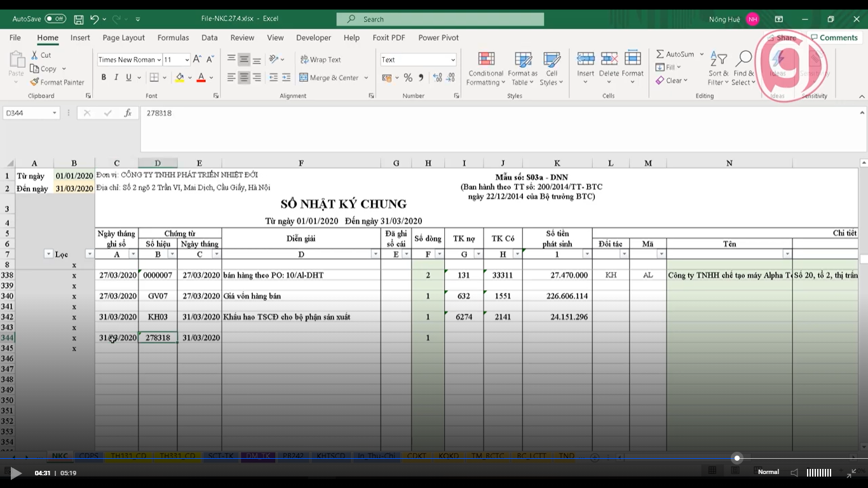Viewport: 868px width, 488px height.
Task: Toggle Merge & Center
Action: pyautogui.click(x=329, y=78)
